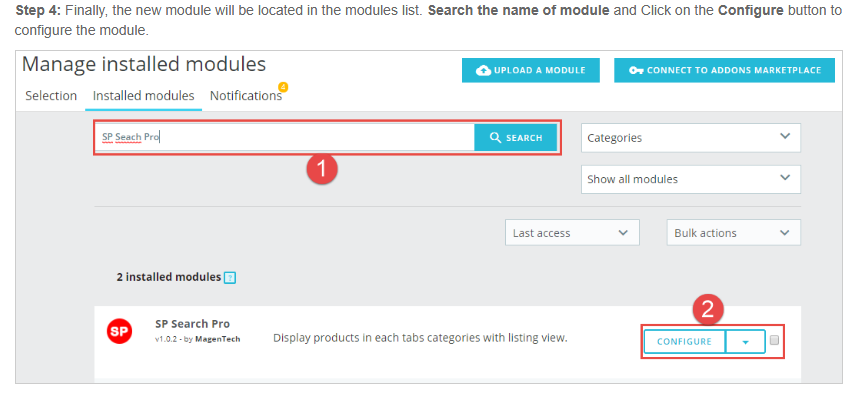Tick the SP Search Pro module checkbox
This screenshot has height=404, width=854.
tap(774, 341)
